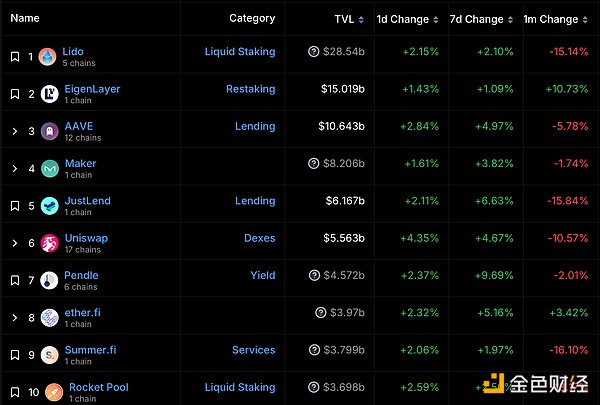Click the EigenLayer logo icon

point(48,94)
